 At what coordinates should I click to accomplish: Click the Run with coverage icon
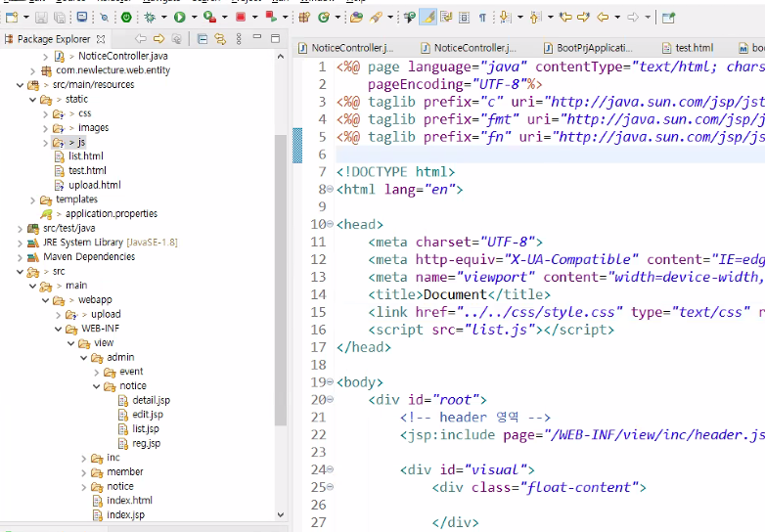pos(209,18)
